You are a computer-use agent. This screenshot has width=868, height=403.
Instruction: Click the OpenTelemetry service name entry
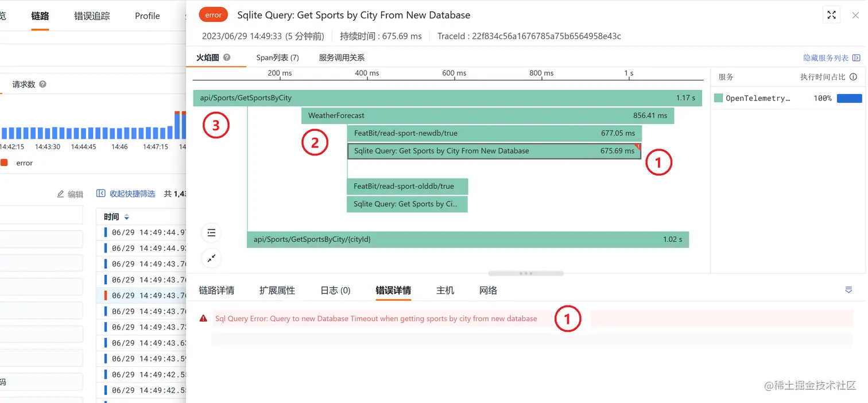(758, 98)
